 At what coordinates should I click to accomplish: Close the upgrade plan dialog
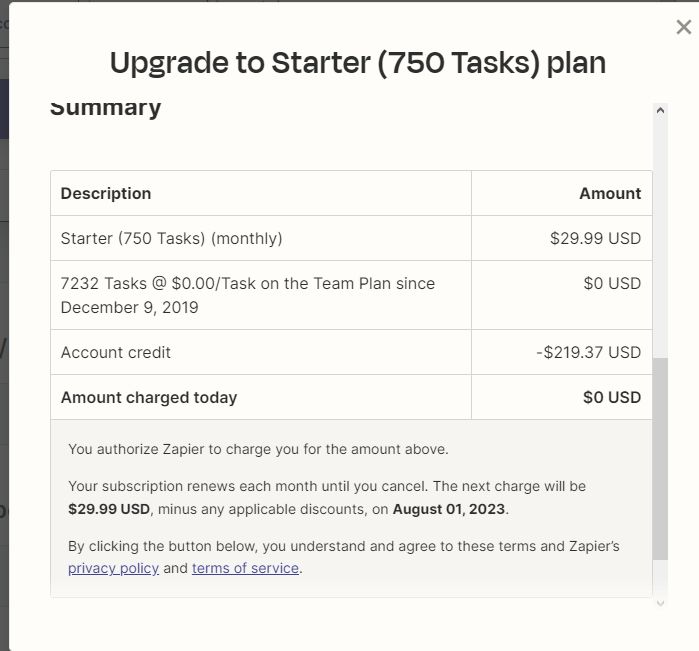[684, 28]
